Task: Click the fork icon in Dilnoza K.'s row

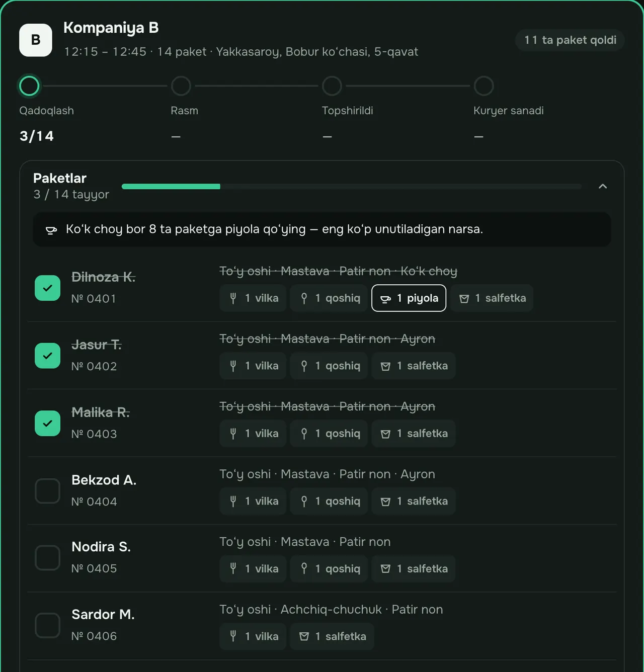Action: (x=233, y=298)
